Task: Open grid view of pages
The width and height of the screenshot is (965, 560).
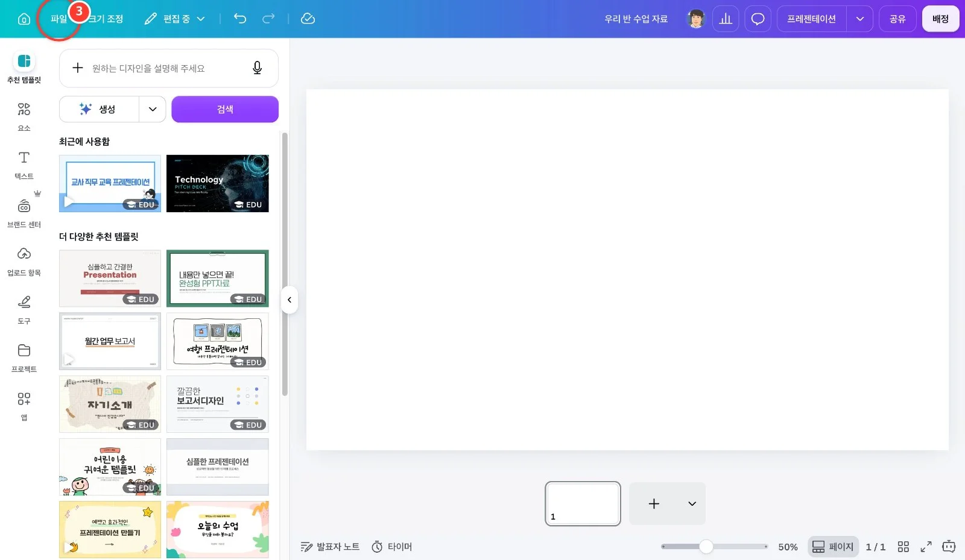Action: coord(903,547)
